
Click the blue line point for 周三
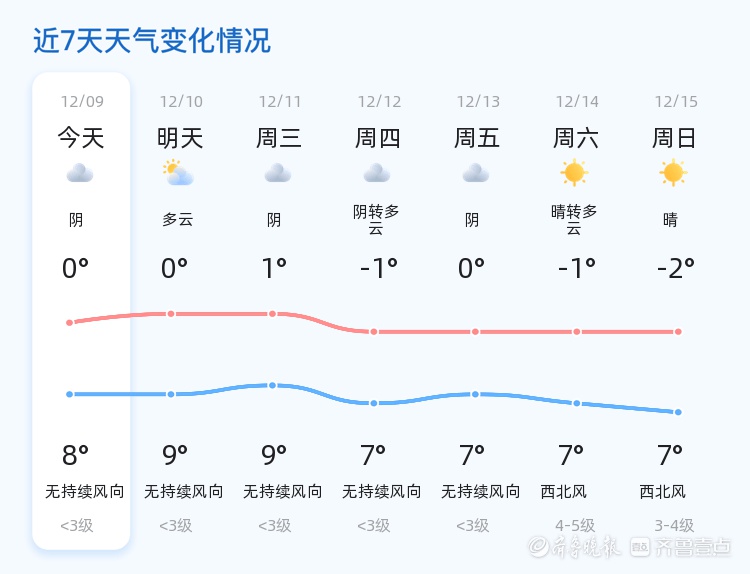[x=272, y=385]
